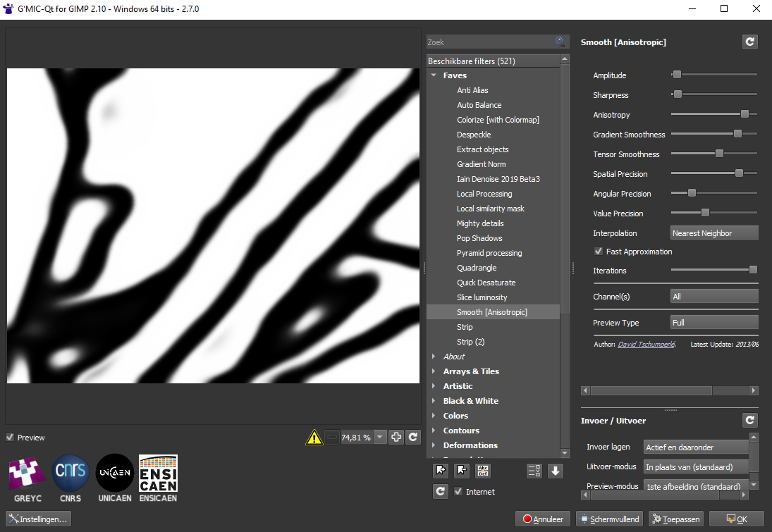Image resolution: width=772 pixels, height=532 pixels.
Task: Open Instellingen settings button
Action: (38, 519)
